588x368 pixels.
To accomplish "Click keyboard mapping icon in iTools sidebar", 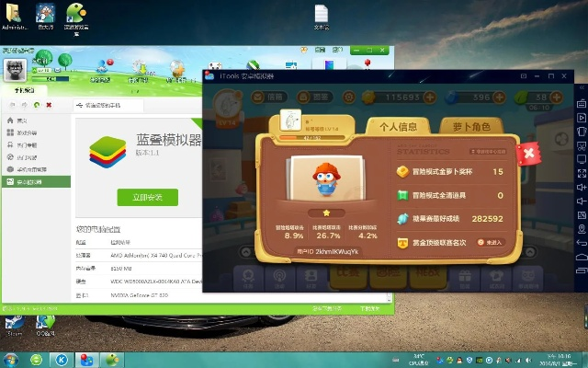I will tap(582, 104).
